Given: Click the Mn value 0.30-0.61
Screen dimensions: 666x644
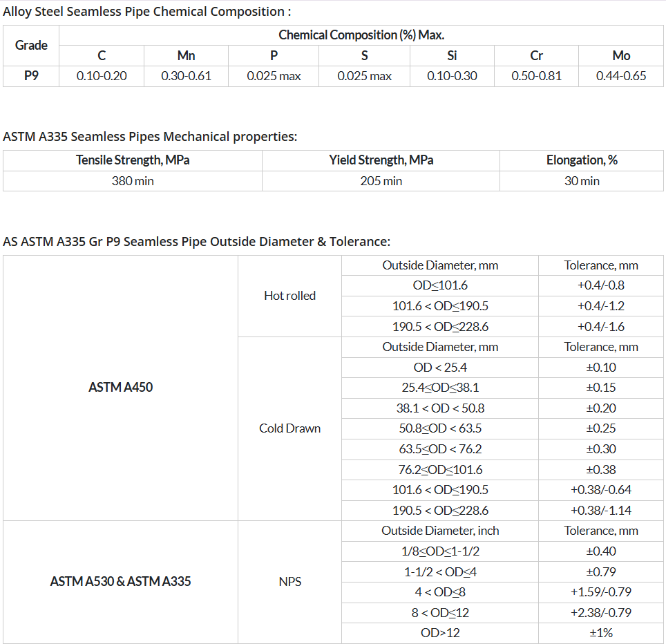Looking at the screenshot, I should (186, 76).
